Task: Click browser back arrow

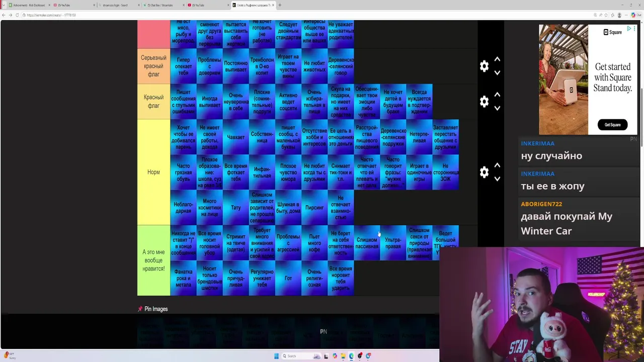Action: point(4,15)
